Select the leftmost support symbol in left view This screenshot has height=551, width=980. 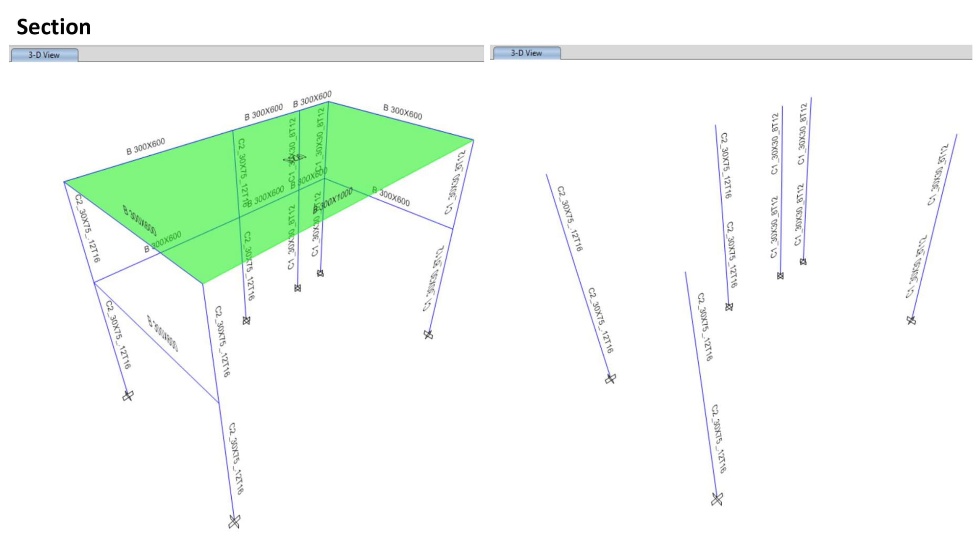click(128, 395)
